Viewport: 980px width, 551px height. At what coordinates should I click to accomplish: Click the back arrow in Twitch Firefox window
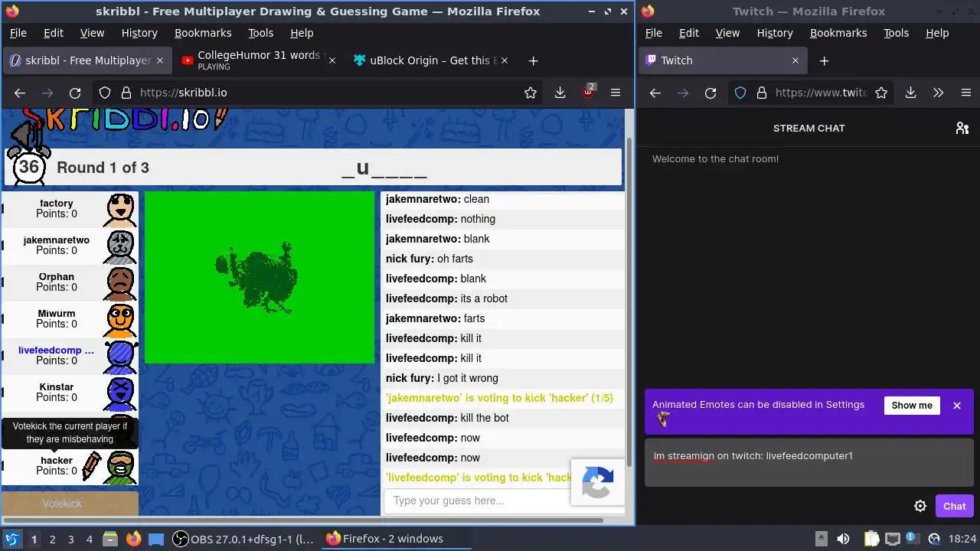655,93
